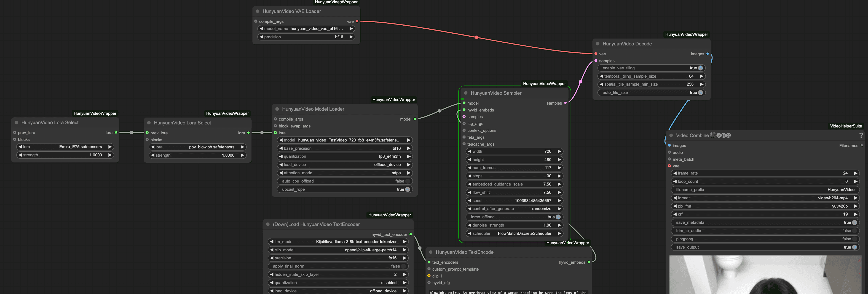Screen dimensions: 868x294
Task: Open the bf16 precision dropdown in VAE Loader
Action: pyautogui.click(x=306, y=37)
